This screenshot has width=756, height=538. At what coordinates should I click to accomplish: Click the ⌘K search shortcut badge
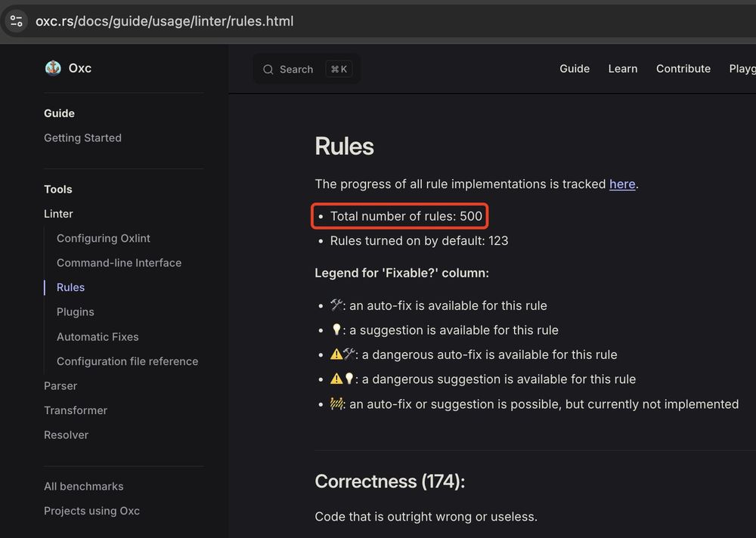339,69
